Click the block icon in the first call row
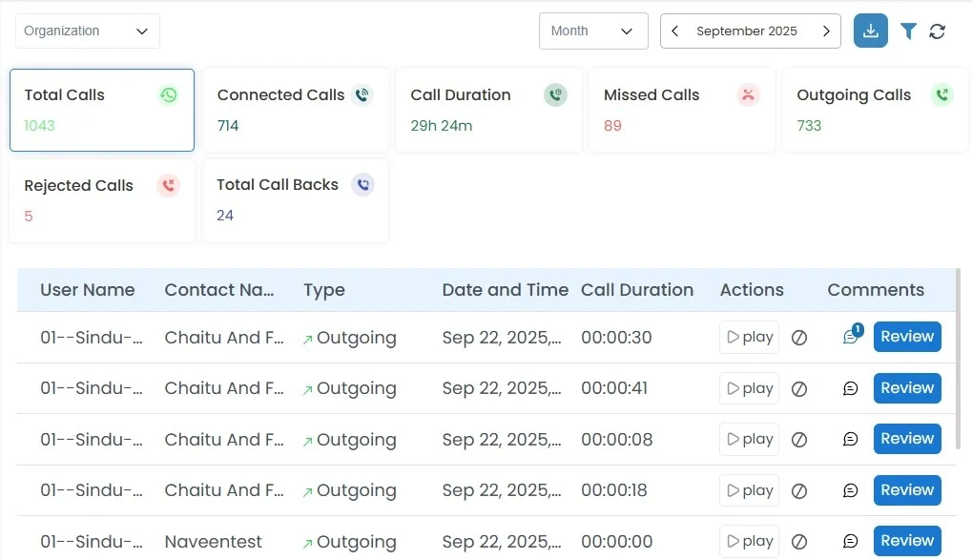The width and height of the screenshot is (972, 560). [800, 337]
